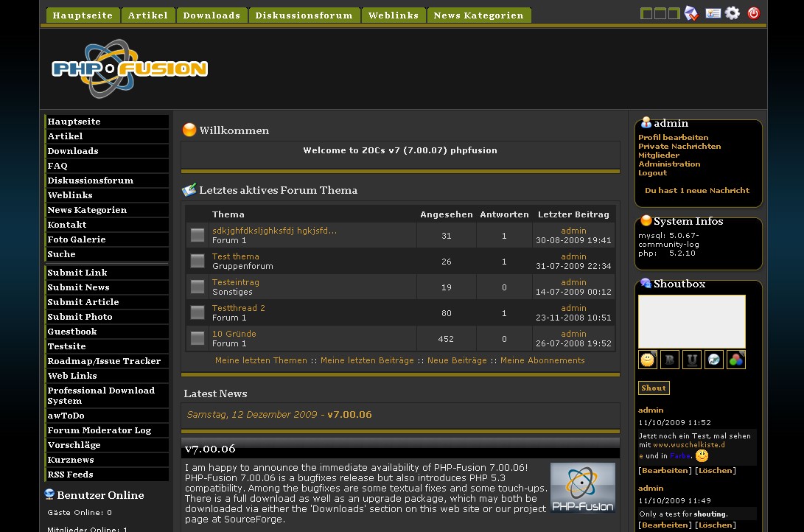Open Guestbook in the sidebar
Image resolution: width=804 pixels, height=532 pixels.
click(107, 332)
